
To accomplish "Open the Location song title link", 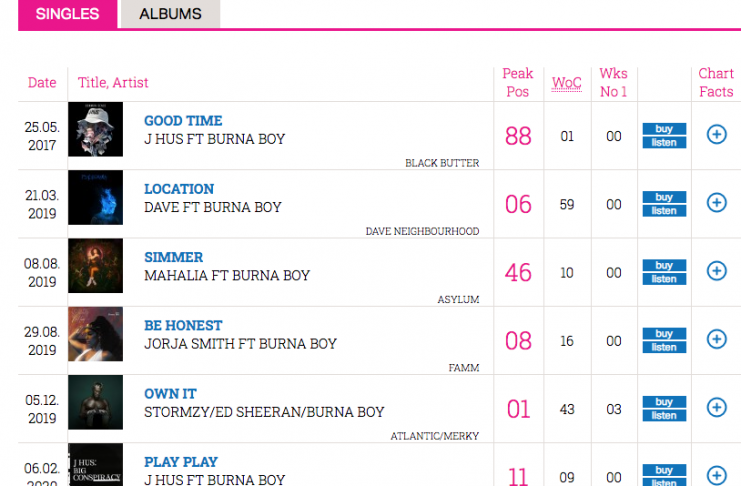I will pyautogui.click(x=179, y=189).
